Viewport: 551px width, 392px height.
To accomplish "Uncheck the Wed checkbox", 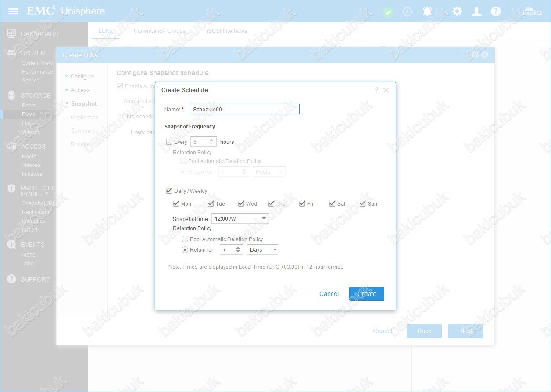I will click(241, 203).
